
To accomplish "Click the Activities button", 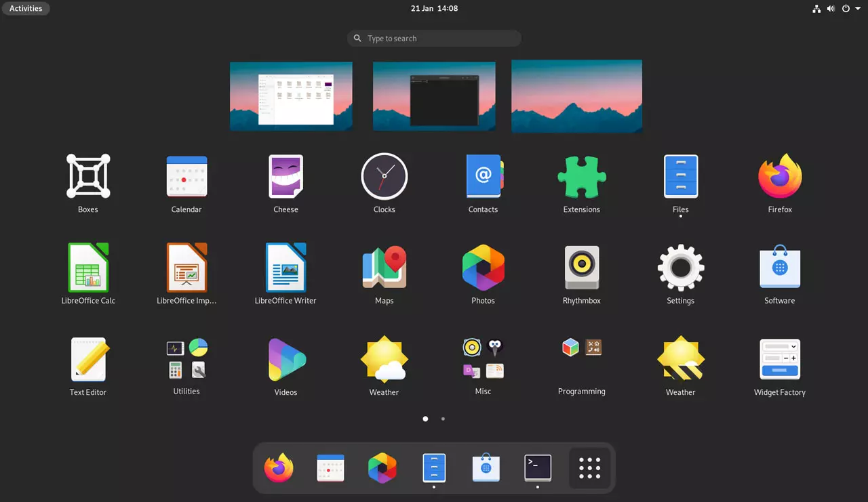I will [x=26, y=9].
